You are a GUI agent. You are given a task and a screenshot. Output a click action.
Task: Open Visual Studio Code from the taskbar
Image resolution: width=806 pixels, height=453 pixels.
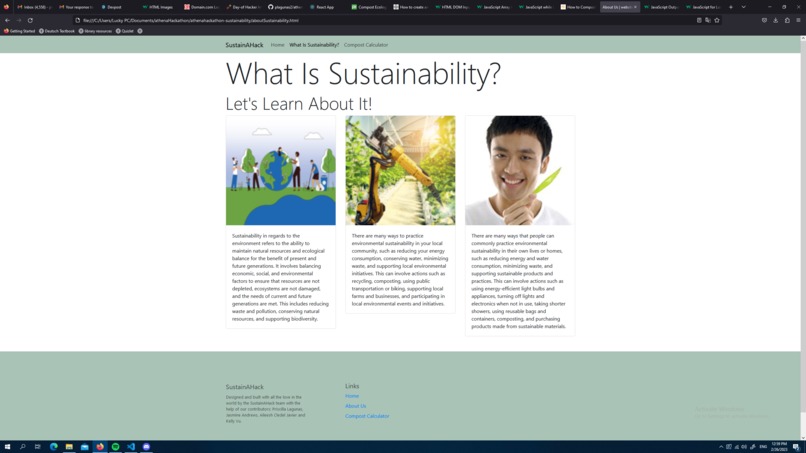pos(131,447)
